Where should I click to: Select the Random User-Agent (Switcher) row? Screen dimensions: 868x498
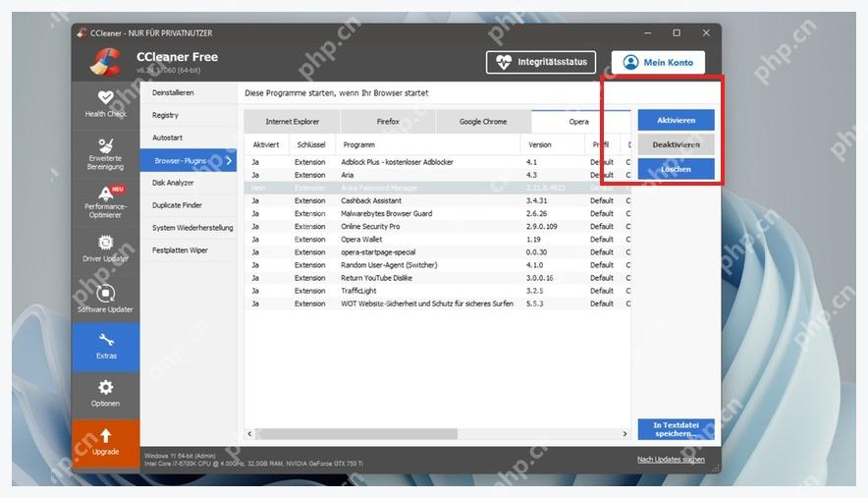pos(437,265)
